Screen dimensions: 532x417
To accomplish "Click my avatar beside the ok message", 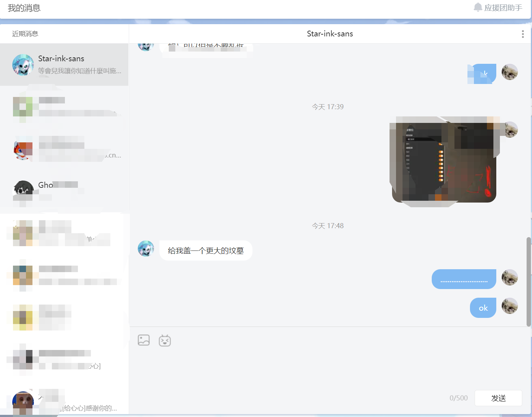I will 510,306.
